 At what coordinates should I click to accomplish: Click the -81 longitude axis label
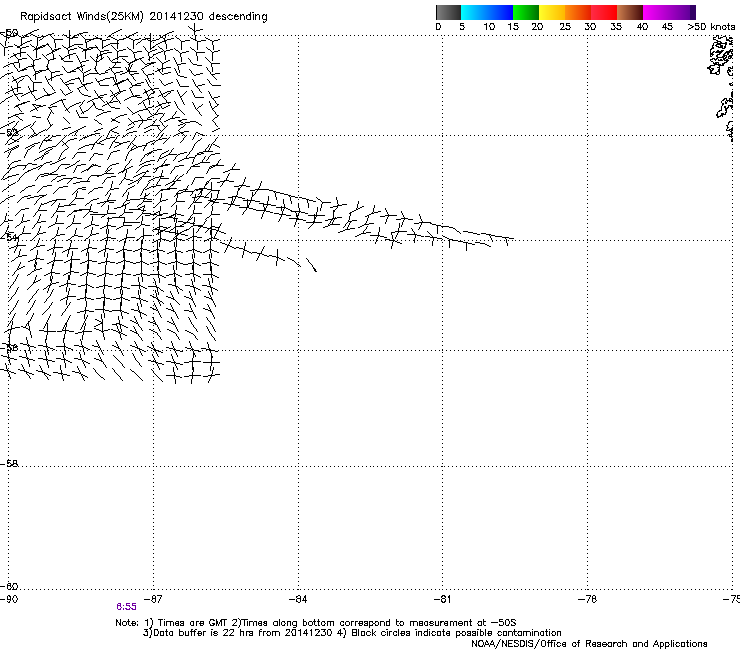pos(442,599)
